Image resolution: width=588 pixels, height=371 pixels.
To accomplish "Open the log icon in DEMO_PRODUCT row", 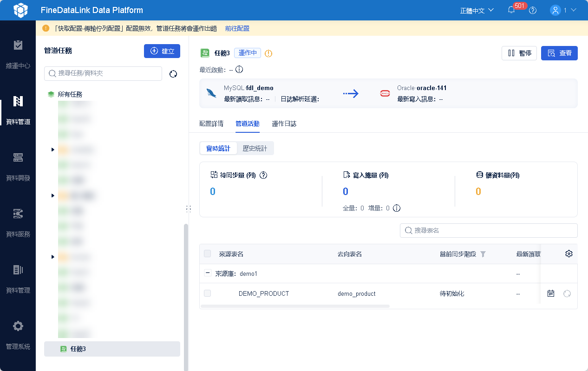I will (551, 293).
